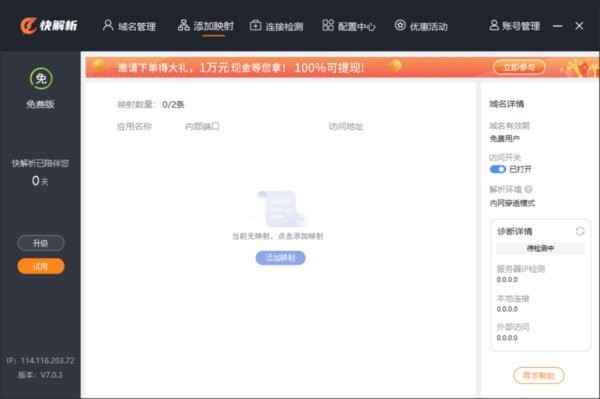Click the 0天 days counter
600x399 pixels.
point(40,181)
